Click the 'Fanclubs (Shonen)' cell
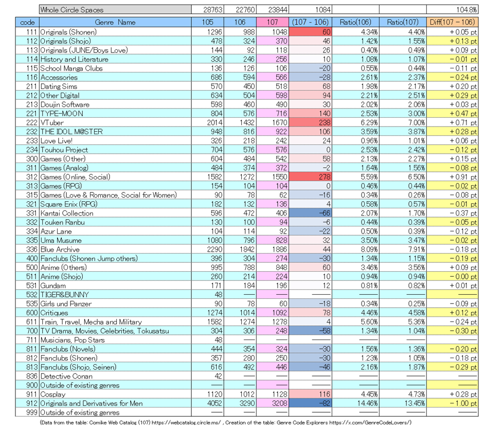Screen dimensions: 504x426 pyautogui.click(x=115, y=358)
